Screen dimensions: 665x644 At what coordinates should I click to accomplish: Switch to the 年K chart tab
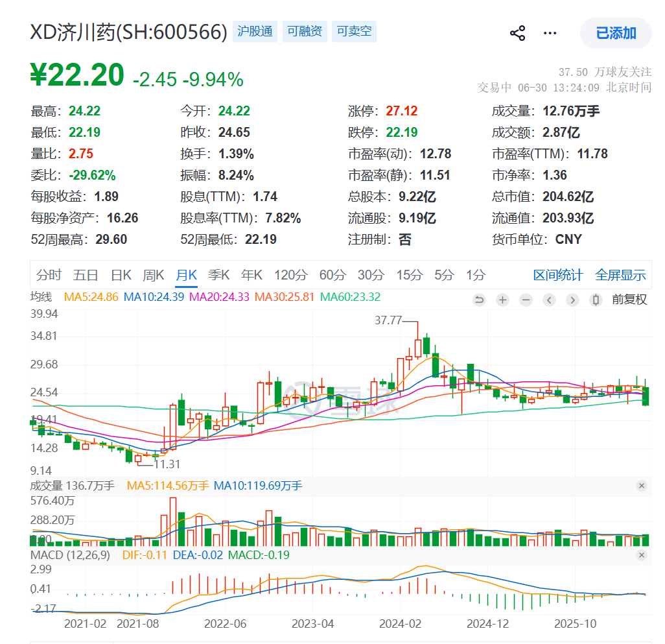(252, 275)
